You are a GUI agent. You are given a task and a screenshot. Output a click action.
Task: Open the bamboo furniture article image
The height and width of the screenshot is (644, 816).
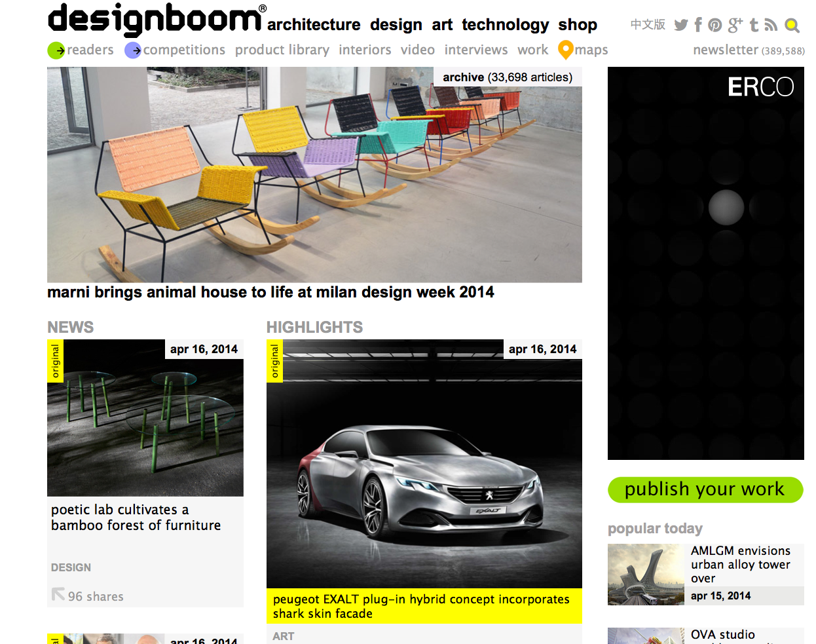coord(145,417)
